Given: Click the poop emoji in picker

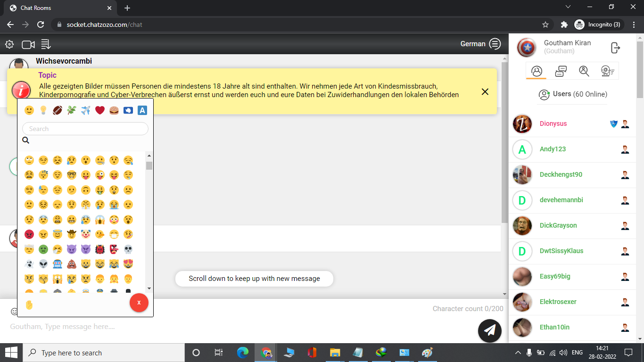Looking at the screenshot, I should tap(72, 263).
